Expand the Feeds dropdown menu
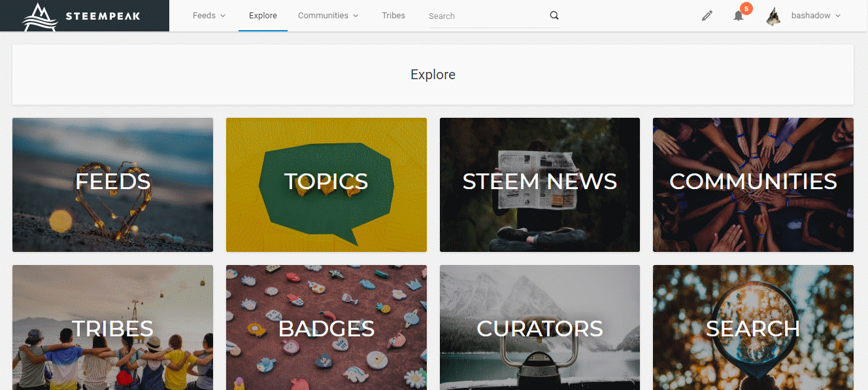Image resolution: width=868 pixels, height=390 pixels. click(x=209, y=16)
